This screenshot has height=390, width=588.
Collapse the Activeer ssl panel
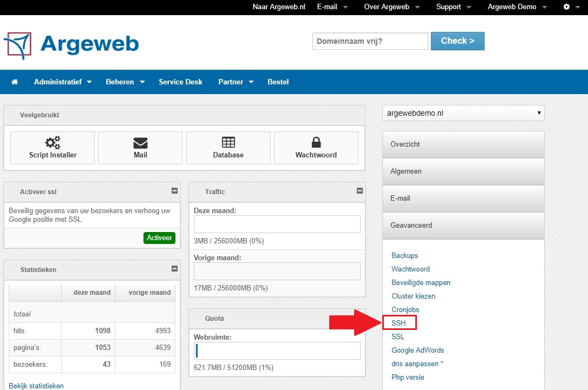pos(174,191)
